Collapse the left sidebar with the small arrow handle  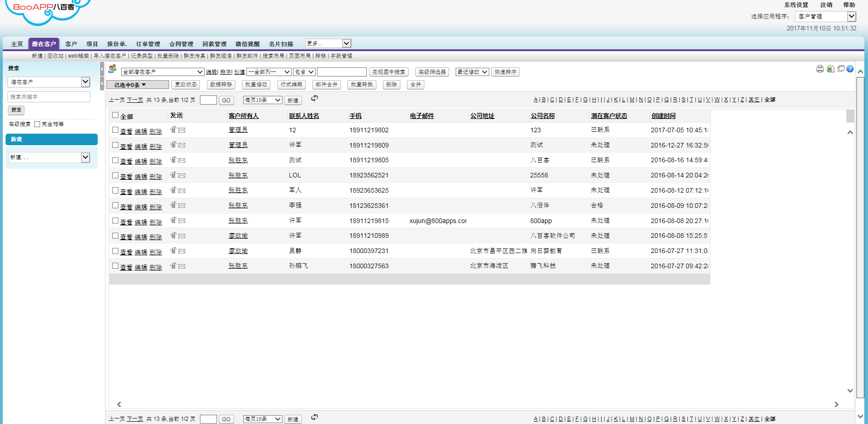tap(102, 83)
